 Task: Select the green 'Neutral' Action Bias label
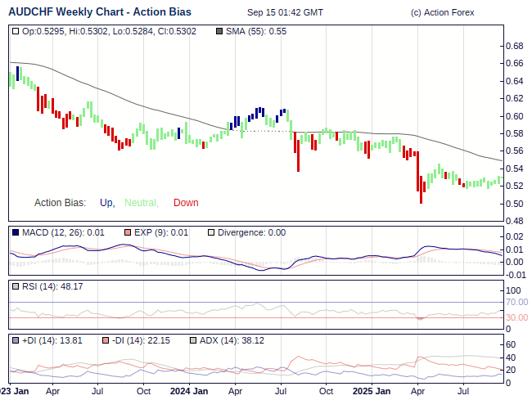(x=140, y=203)
